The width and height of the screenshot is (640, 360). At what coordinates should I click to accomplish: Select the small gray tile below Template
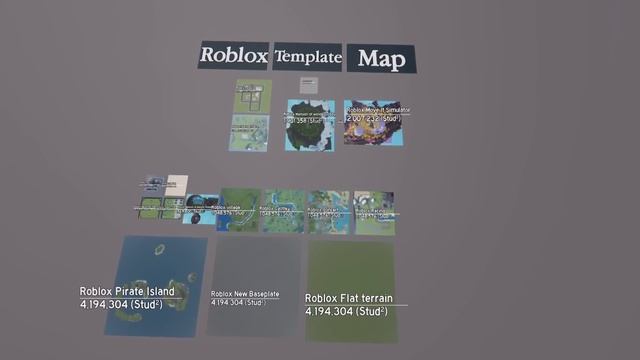tap(309, 86)
